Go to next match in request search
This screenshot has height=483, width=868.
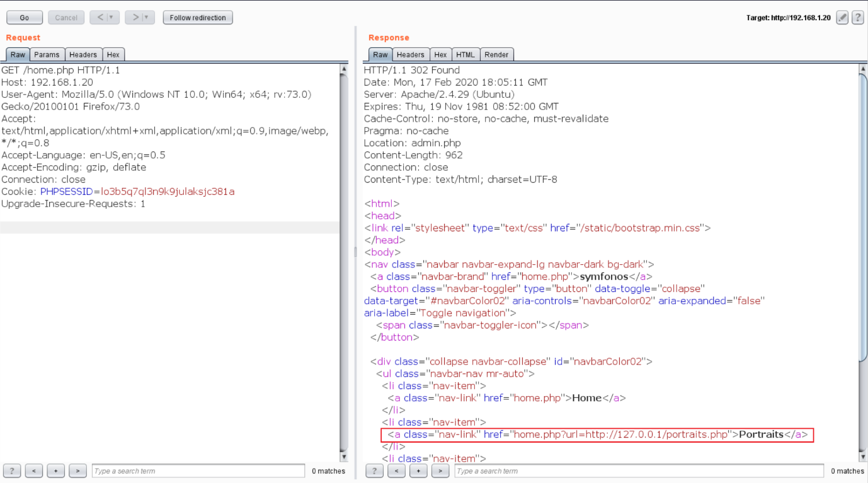(x=77, y=470)
